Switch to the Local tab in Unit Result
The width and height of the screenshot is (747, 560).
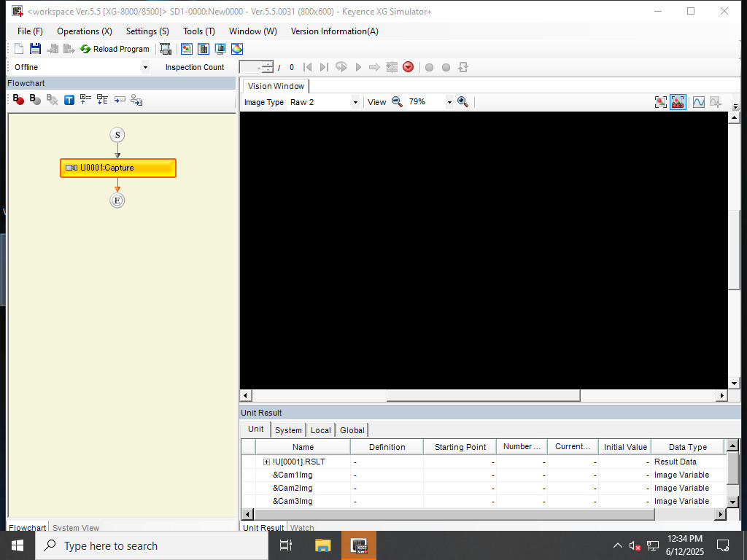[321, 430]
